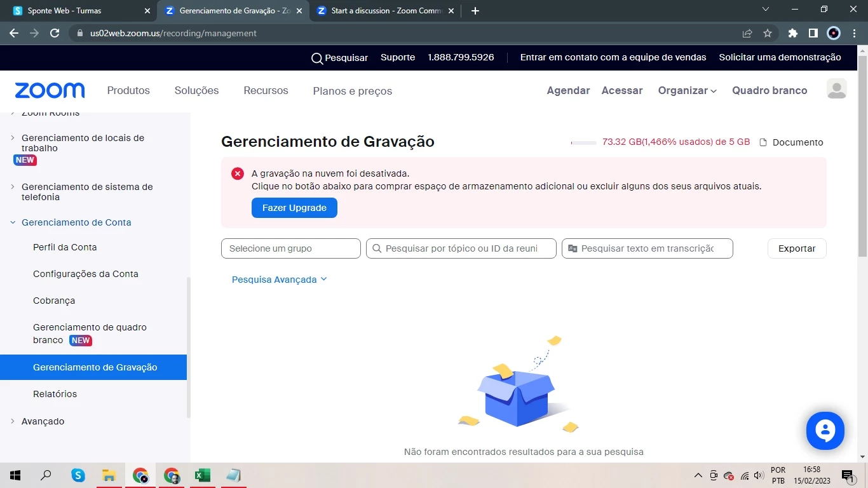The image size is (868, 488).
Task: Open the chat assistant bubble
Action: click(825, 431)
